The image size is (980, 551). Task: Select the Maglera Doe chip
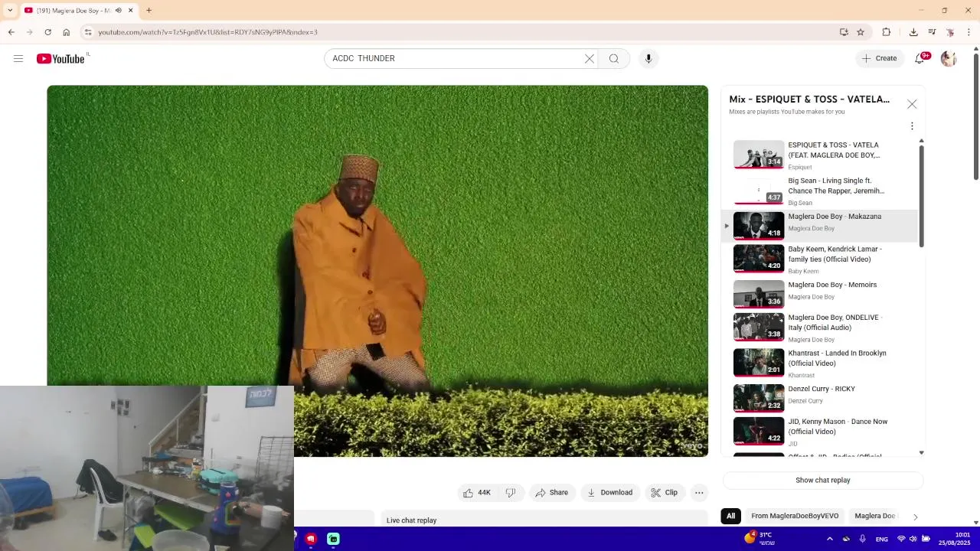point(874,516)
